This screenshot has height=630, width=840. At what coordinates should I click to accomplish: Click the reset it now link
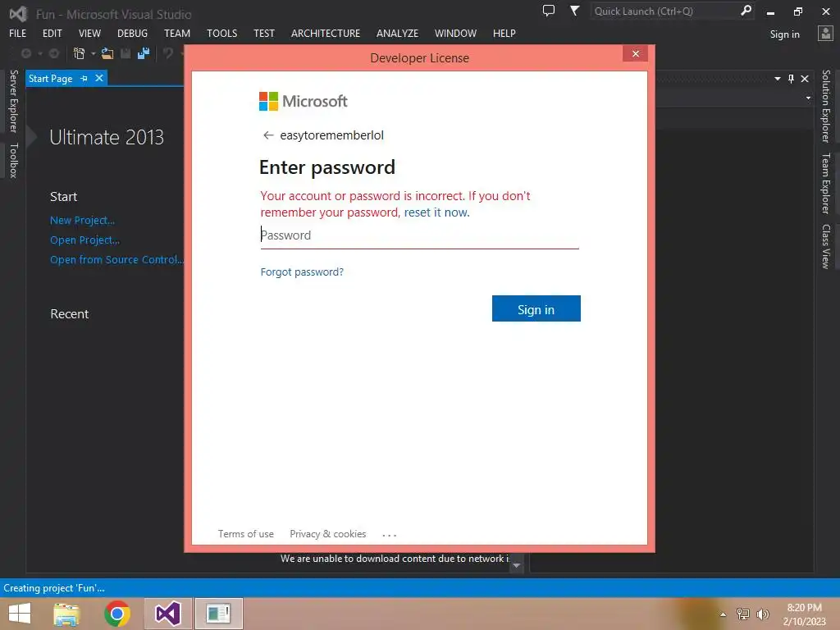(436, 212)
